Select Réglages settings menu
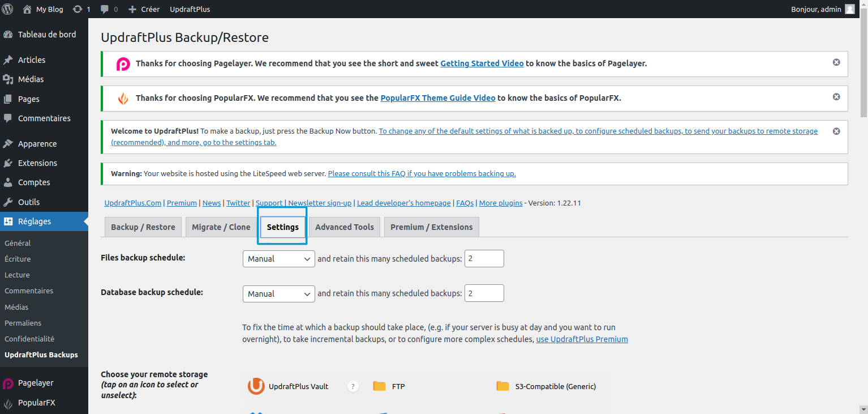868x414 pixels. (x=44, y=221)
